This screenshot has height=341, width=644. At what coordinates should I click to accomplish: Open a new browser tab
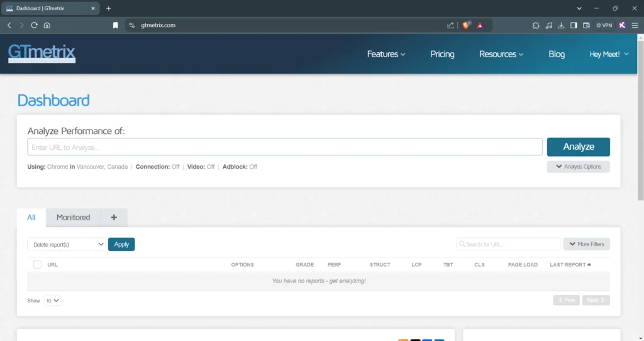pyautogui.click(x=108, y=8)
